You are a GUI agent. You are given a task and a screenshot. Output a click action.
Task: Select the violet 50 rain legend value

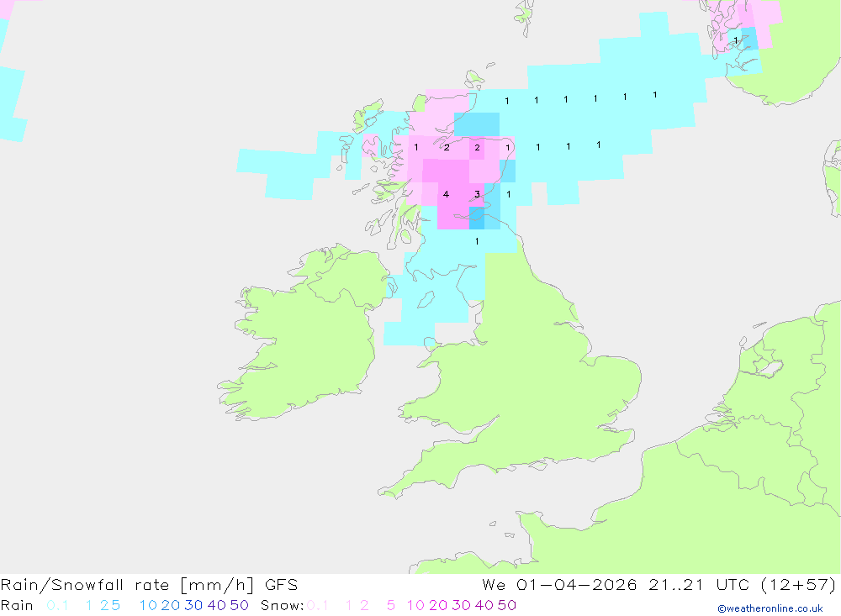pos(239,605)
